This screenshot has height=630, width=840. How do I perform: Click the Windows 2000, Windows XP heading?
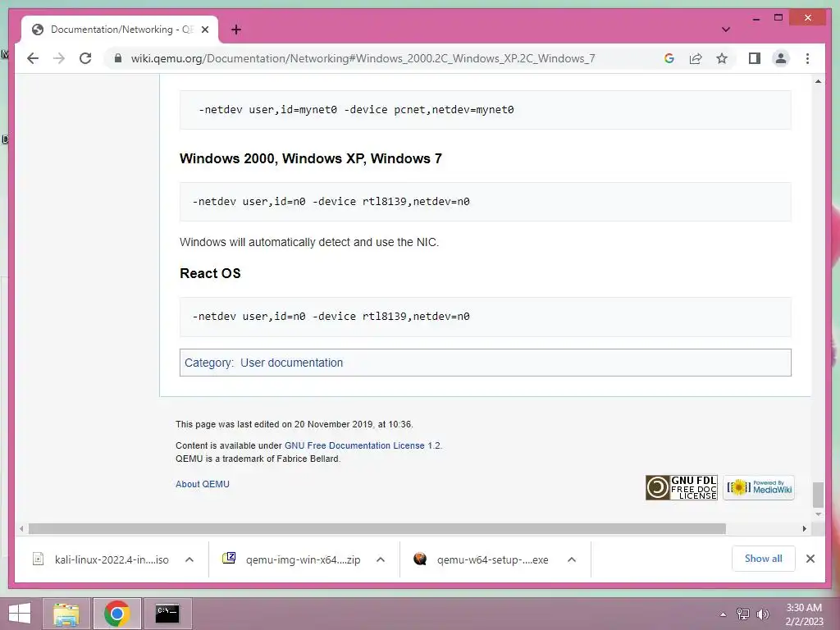point(311,158)
